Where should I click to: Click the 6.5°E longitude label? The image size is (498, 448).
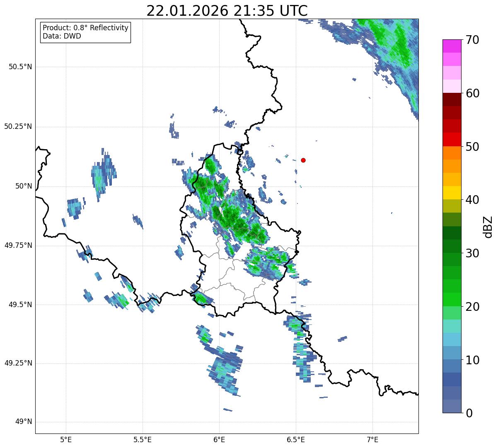tap(296, 440)
